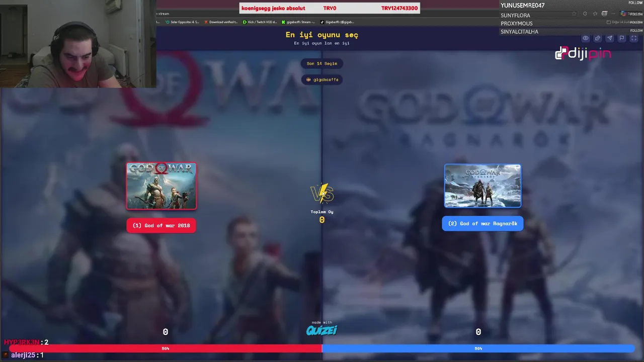Click the En iyi oyunu seç title
This screenshot has height=362, width=644.
click(322, 35)
